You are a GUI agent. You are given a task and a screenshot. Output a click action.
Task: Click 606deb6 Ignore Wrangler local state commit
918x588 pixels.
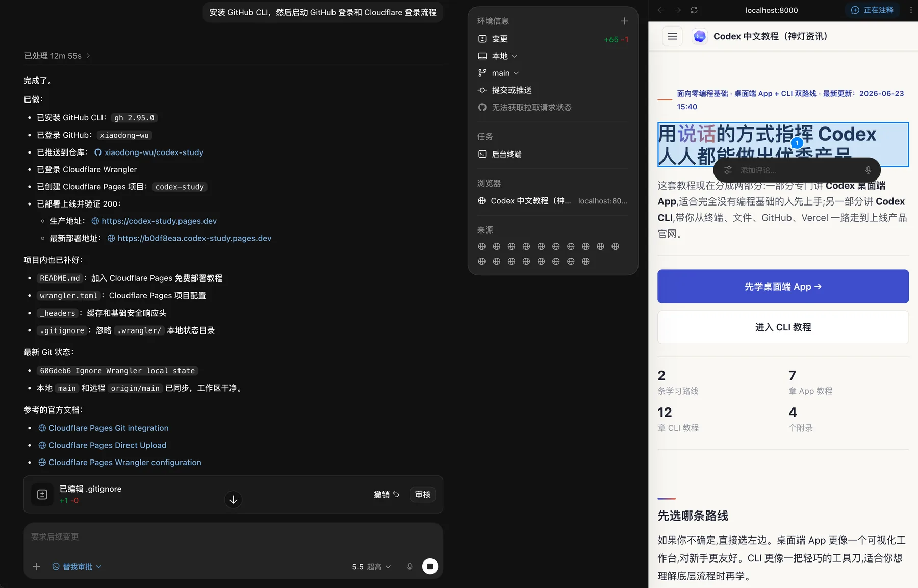click(x=117, y=371)
